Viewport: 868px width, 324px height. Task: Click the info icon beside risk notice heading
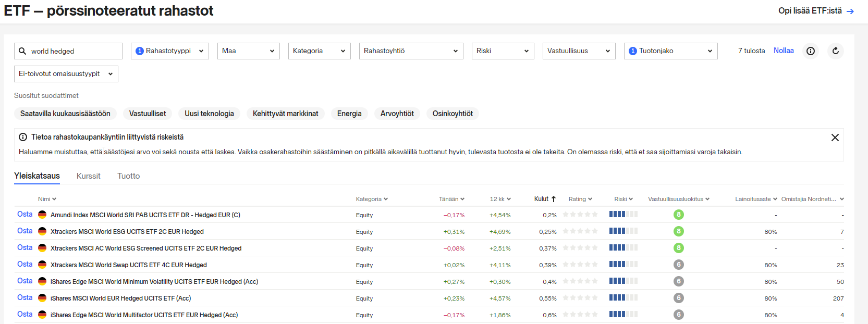[23, 137]
